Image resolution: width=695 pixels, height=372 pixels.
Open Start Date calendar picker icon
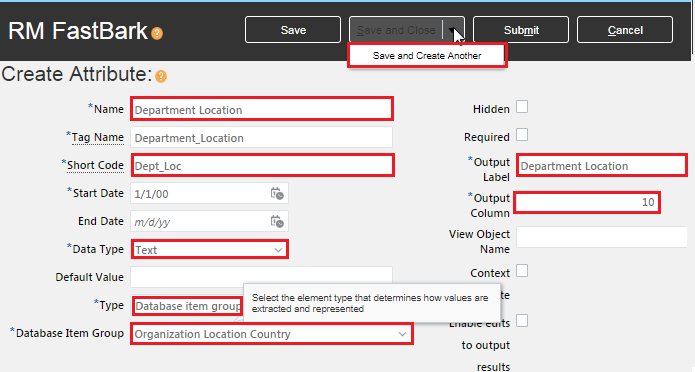[x=277, y=194]
